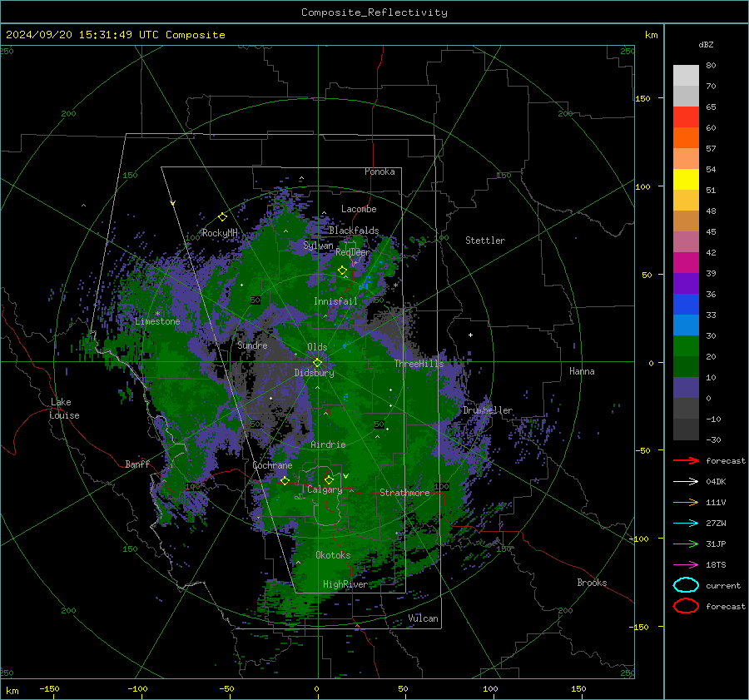Click the red forecast arrow in legend

[x=686, y=460]
